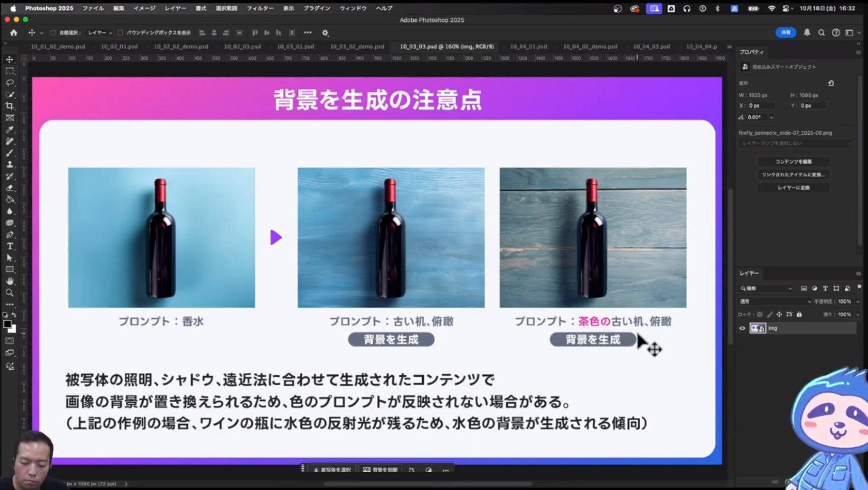Click レイヤーに変換 button
The image size is (868, 490).
point(793,187)
